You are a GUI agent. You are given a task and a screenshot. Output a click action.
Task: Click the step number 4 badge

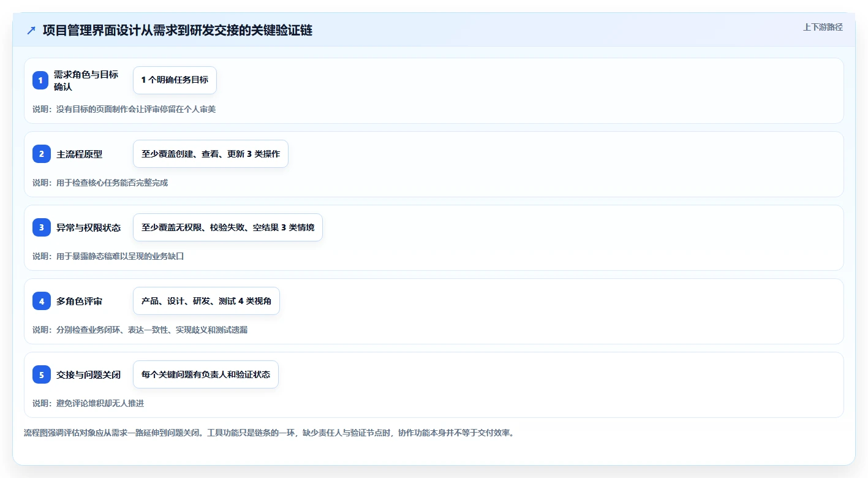point(41,301)
